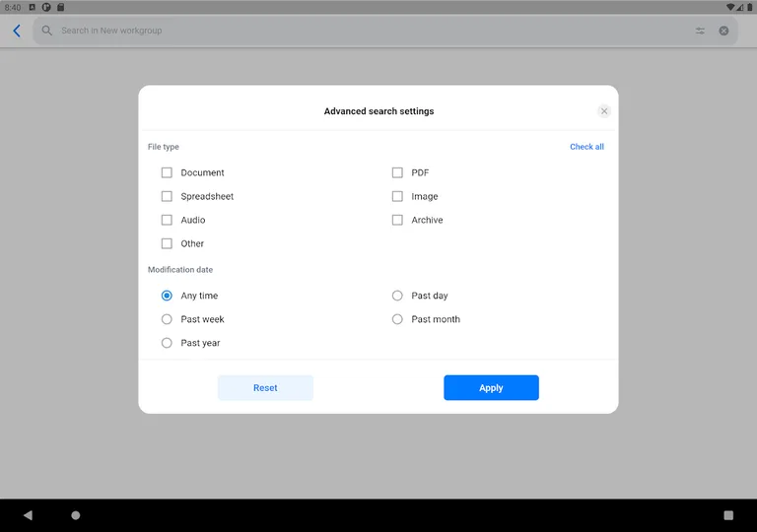Click the 8:40 clock in the status bar
This screenshot has height=532, width=757.
[13, 7]
